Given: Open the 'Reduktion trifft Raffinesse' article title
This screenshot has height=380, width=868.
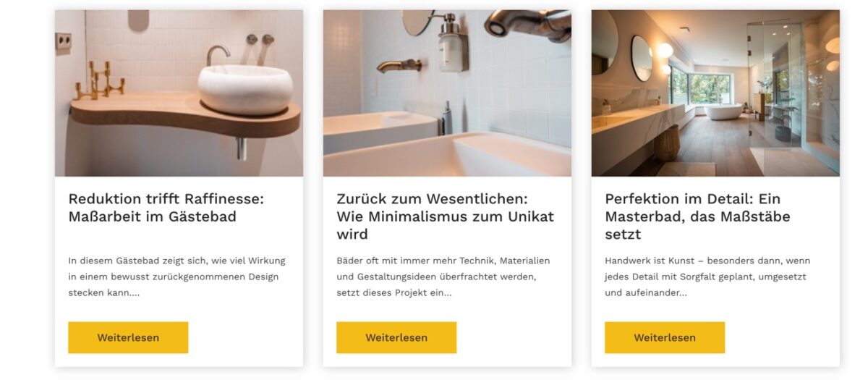Looking at the screenshot, I should [x=166, y=207].
